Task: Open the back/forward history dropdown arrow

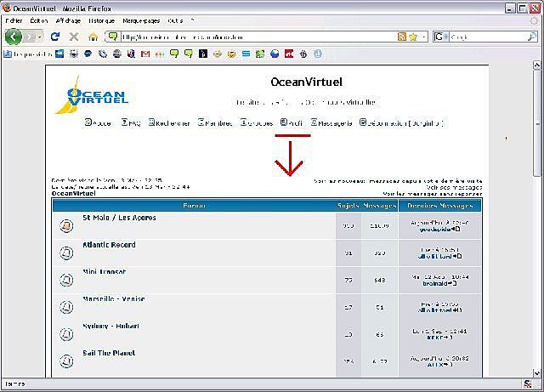Action: pyautogui.click(x=40, y=37)
